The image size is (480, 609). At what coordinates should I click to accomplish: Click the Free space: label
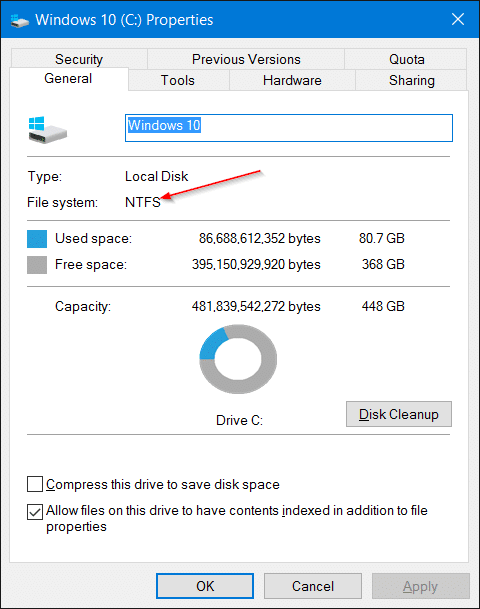(x=91, y=265)
